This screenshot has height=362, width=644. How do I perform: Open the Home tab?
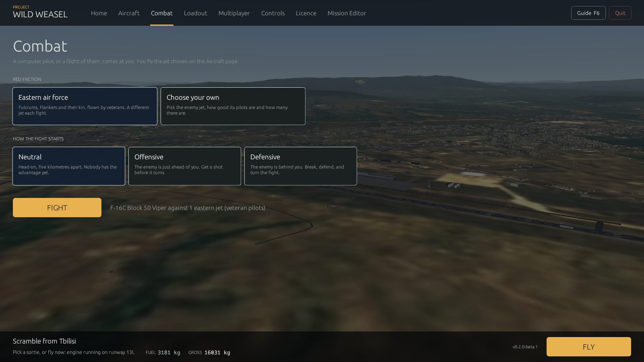pyautogui.click(x=99, y=13)
